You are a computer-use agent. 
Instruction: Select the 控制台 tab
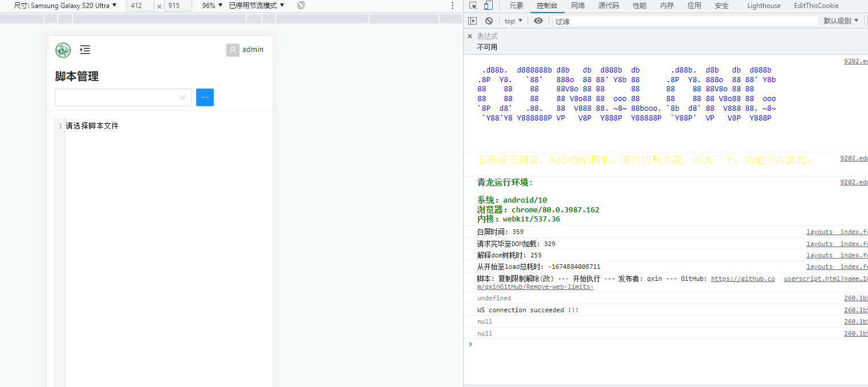(547, 6)
